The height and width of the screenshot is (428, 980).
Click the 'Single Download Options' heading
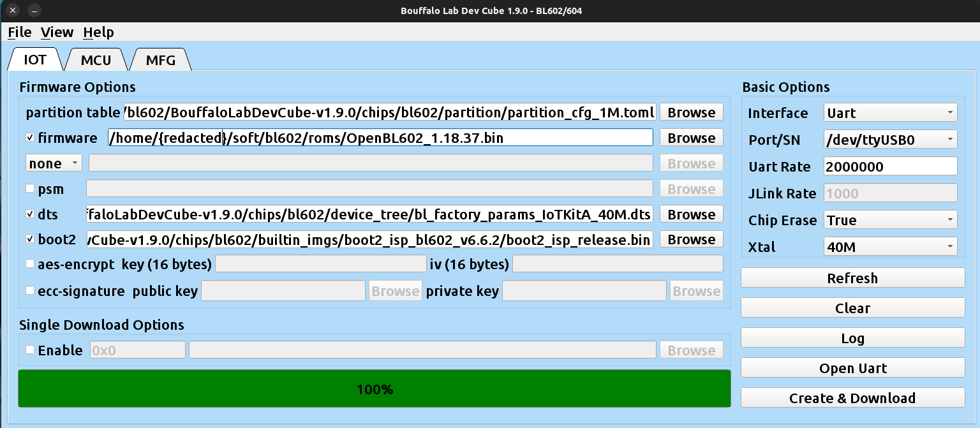(x=102, y=325)
